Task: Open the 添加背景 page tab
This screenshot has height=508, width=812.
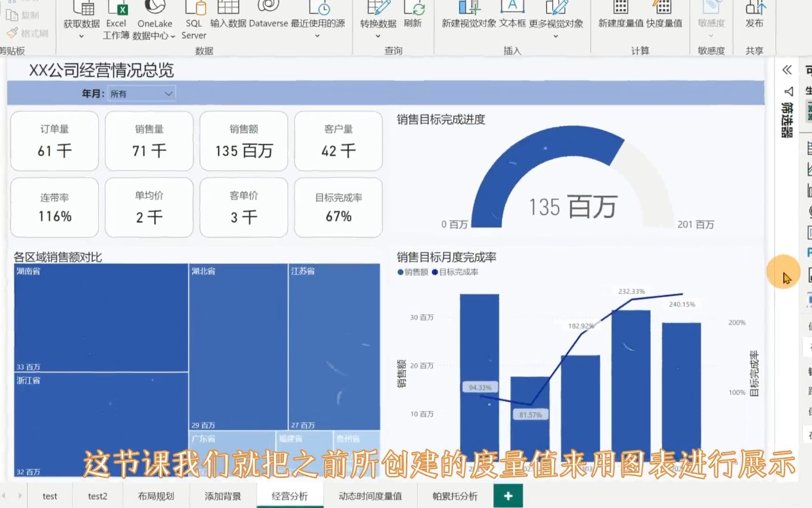Action: coord(223,496)
